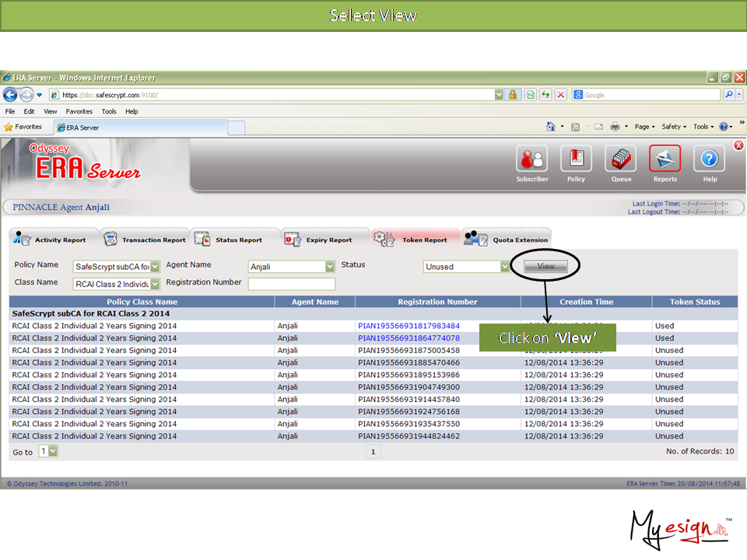Screen dimensions: 747x560
Task: Expand the Policy Name dropdown
Action: [x=155, y=267]
